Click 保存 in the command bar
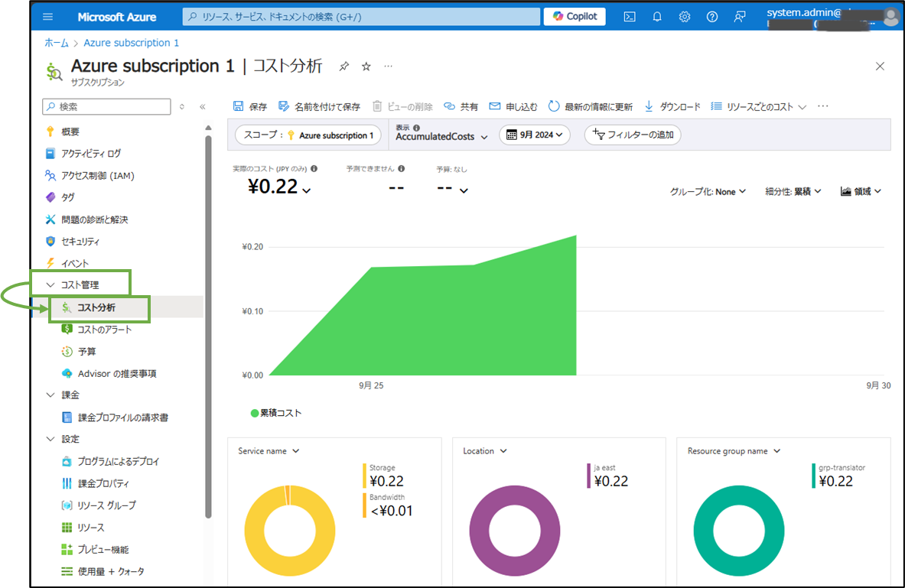The image size is (905, 588). coord(250,107)
